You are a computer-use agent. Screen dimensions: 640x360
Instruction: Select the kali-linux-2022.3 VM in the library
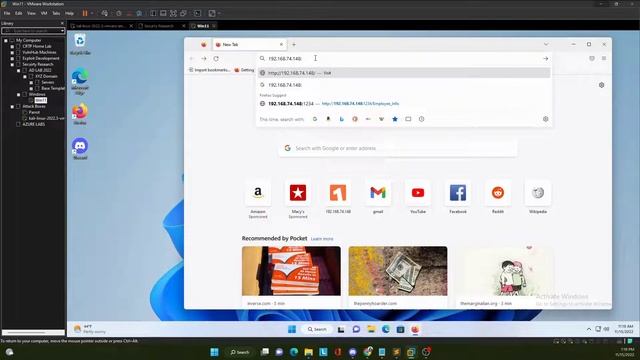(x=47, y=118)
